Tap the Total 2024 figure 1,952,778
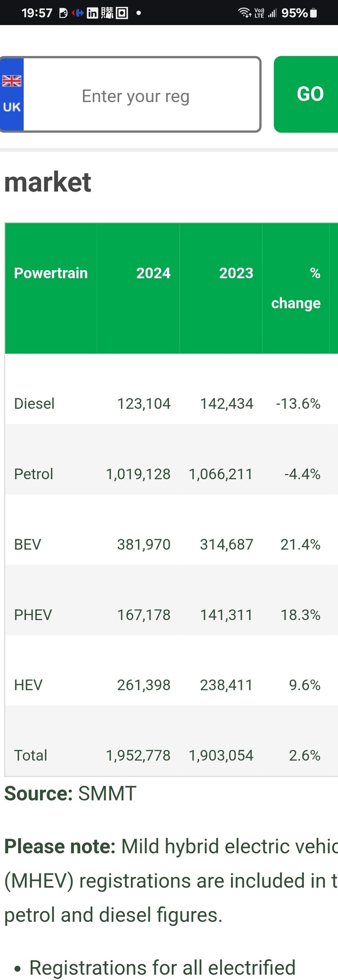 tap(138, 755)
